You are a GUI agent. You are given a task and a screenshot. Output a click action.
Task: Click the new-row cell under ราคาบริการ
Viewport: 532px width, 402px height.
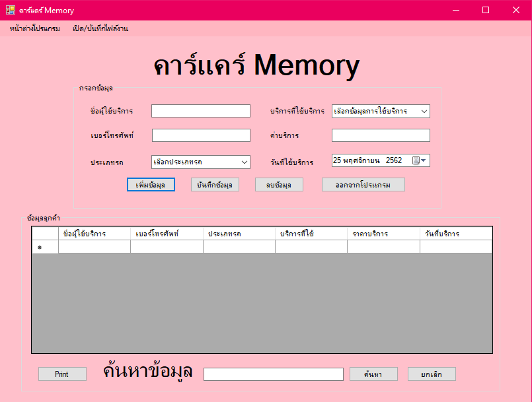[x=383, y=247]
